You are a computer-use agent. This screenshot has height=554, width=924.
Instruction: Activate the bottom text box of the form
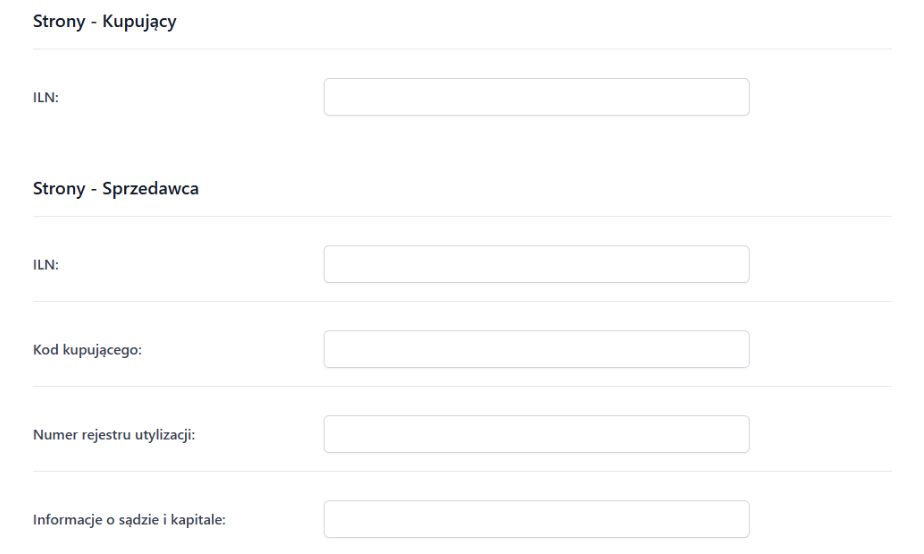[x=536, y=519]
